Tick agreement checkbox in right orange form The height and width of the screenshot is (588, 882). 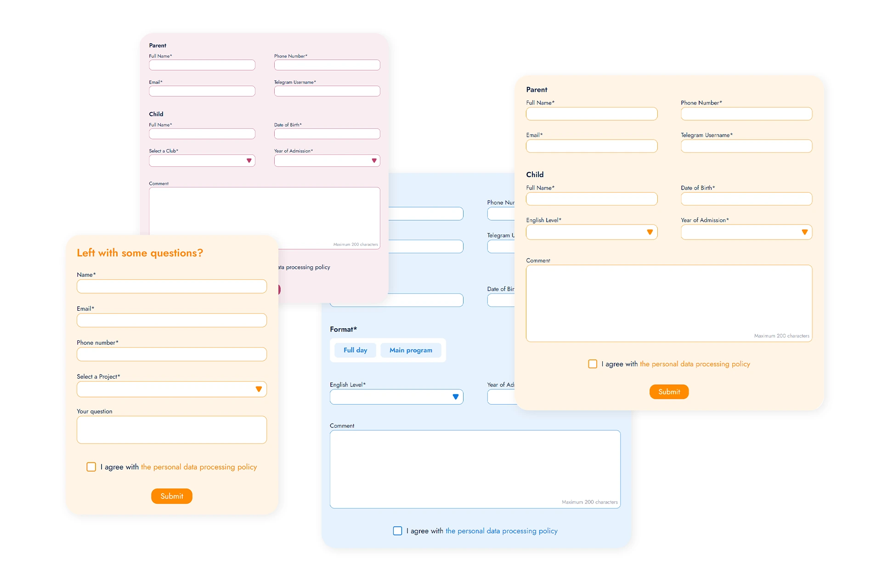593,364
